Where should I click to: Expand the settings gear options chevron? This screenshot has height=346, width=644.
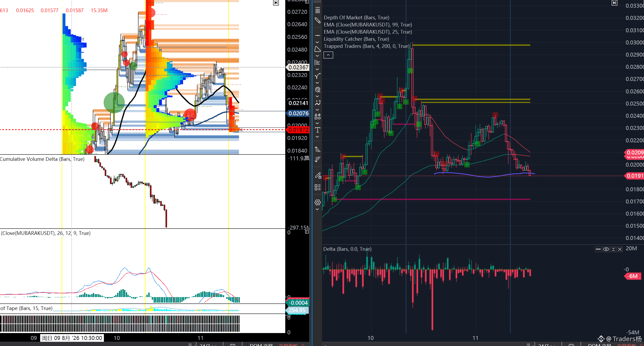pos(317,209)
